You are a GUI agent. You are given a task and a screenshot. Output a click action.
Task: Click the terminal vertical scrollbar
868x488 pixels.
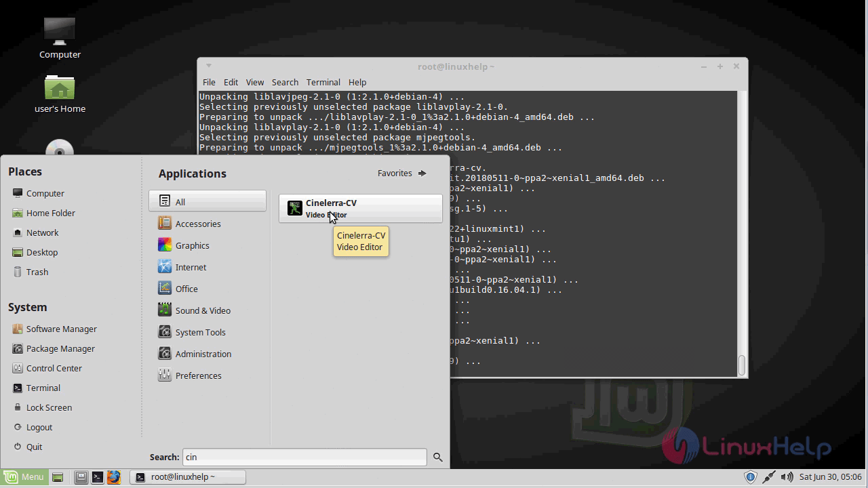742,233
